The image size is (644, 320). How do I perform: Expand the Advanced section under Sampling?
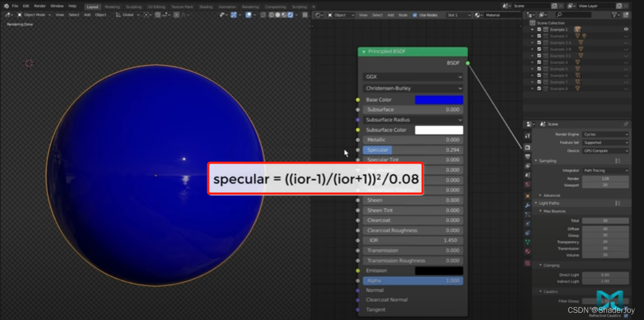click(x=551, y=195)
